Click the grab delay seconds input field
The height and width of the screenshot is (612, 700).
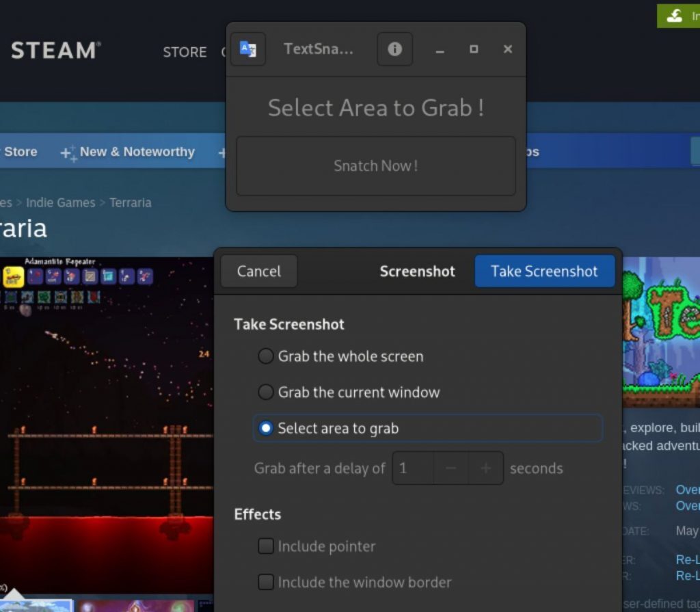pyautogui.click(x=413, y=468)
